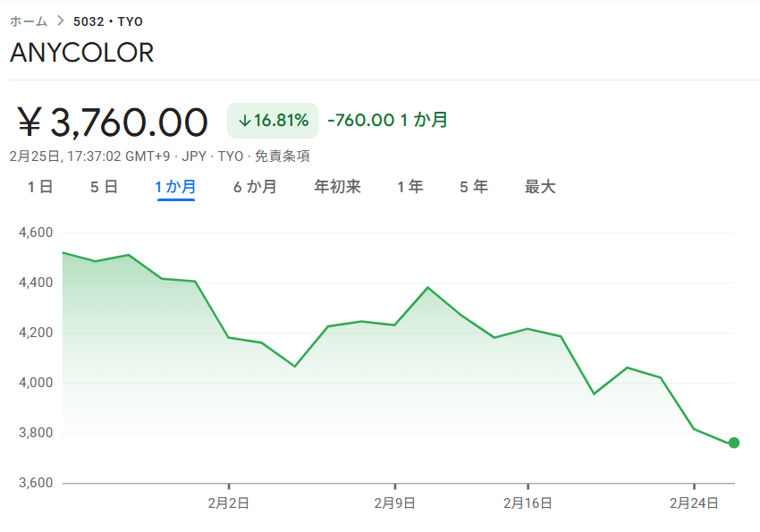760x532 pixels.
Task: Open the 免責条項 disclaimer link
Action: [x=283, y=156]
